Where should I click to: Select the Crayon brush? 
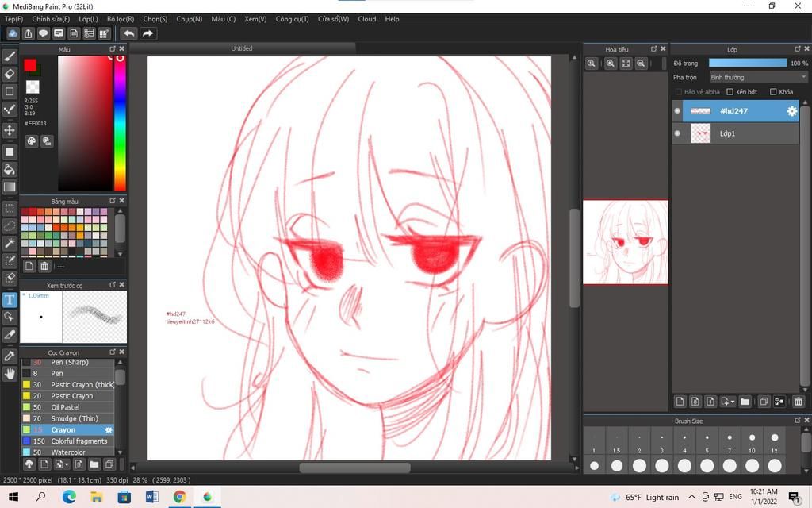point(67,429)
